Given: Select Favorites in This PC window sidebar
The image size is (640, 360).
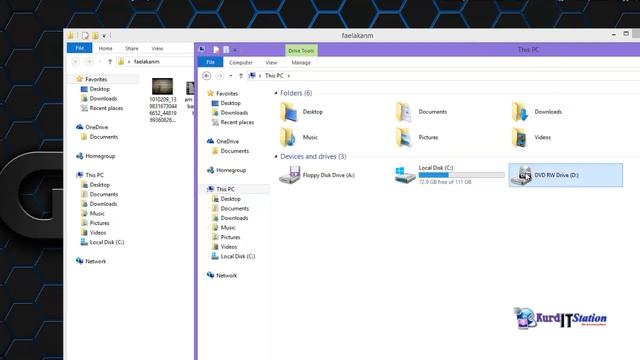Looking at the screenshot, I should click(x=222, y=93).
